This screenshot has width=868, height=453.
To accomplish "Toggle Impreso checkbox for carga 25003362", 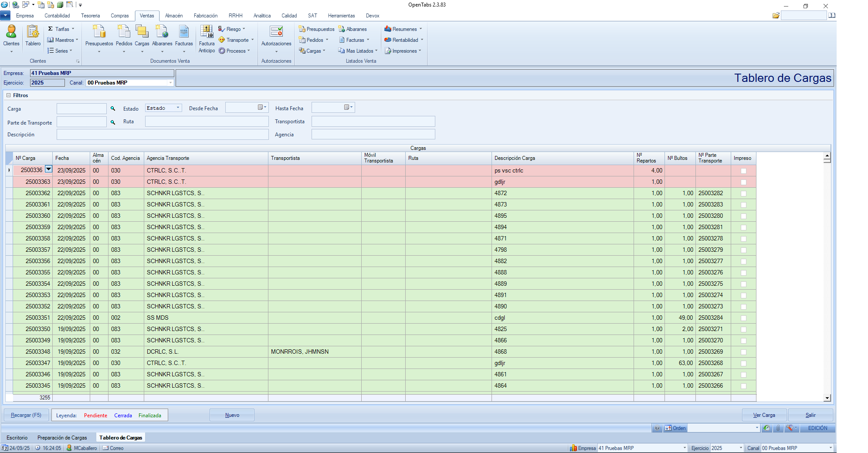I will click(x=743, y=193).
